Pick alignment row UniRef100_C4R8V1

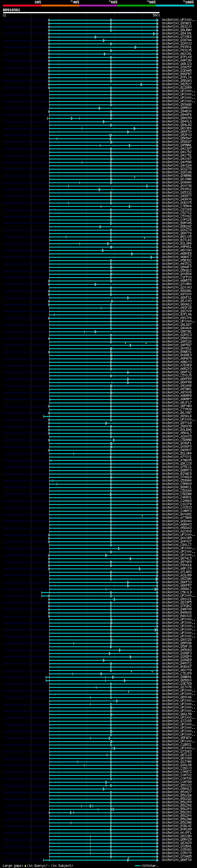coord(176,497)
